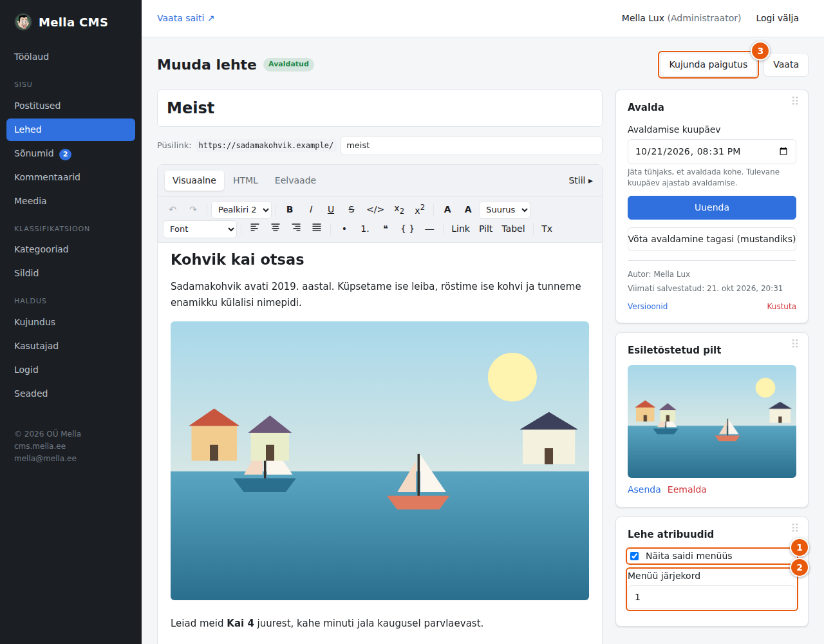
Task: Click the permalink slug field 'meist'
Action: pyautogui.click(x=471, y=146)
